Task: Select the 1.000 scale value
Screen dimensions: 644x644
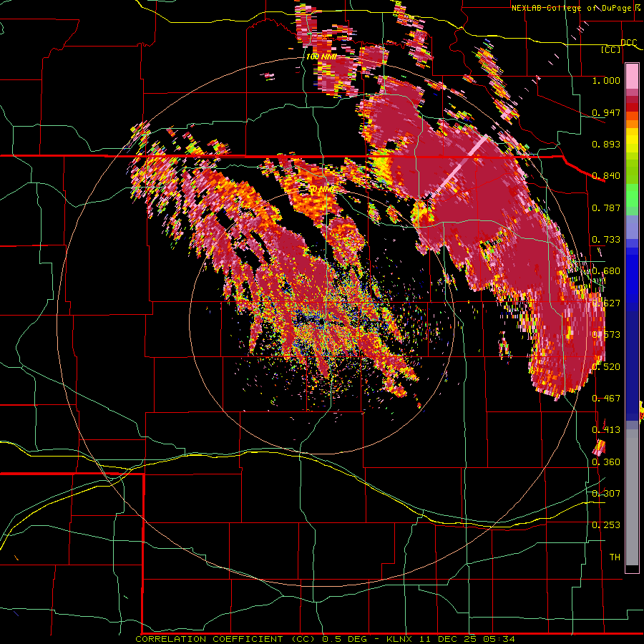Action: point(606,80)
